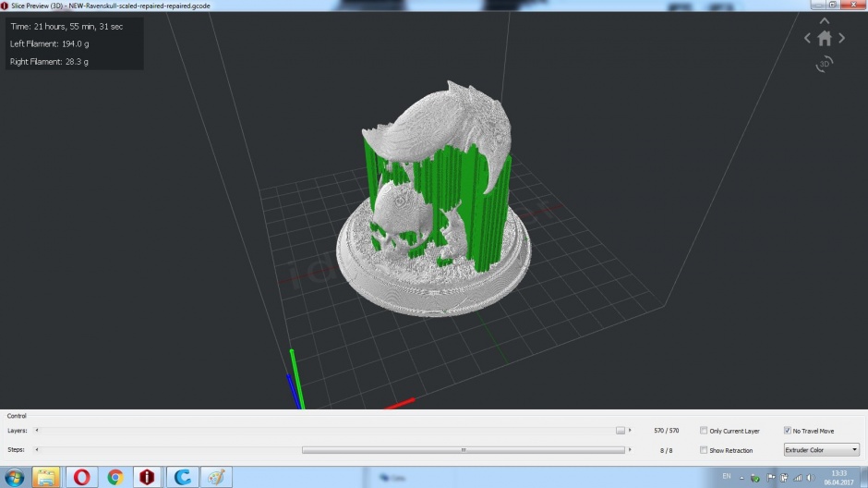Open the Extruder Color dropdown
The width and height of the screenshot is (868, 488).
tap(822, 450)
